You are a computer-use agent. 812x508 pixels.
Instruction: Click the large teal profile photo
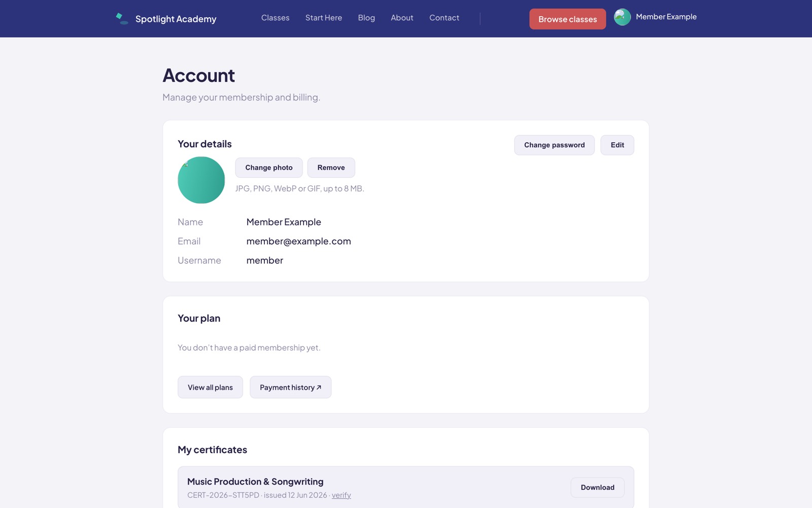point(201,180)
